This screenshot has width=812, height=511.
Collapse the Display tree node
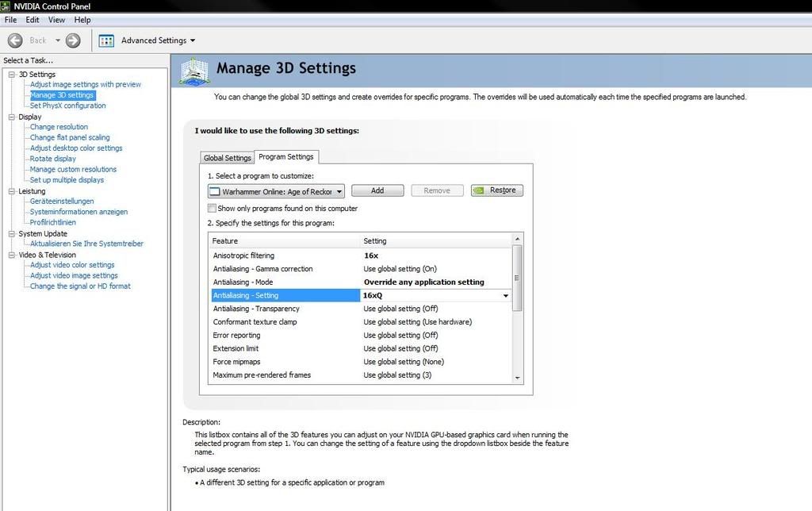click(x=11, y=117)
